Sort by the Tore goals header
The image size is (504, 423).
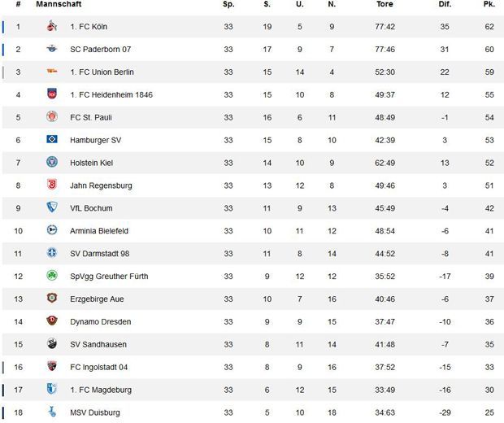click(386, 5)
